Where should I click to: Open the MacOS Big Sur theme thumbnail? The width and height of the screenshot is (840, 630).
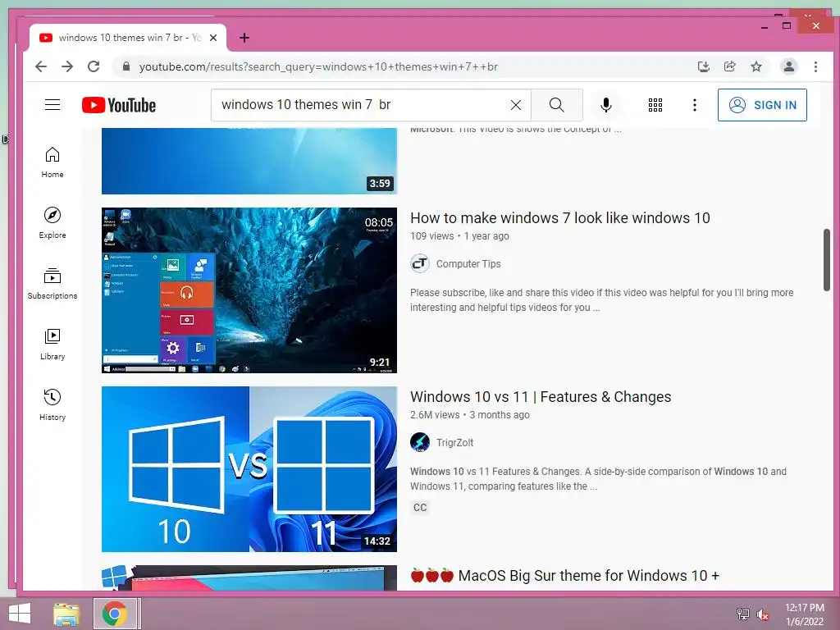click(x=249, y=578)
